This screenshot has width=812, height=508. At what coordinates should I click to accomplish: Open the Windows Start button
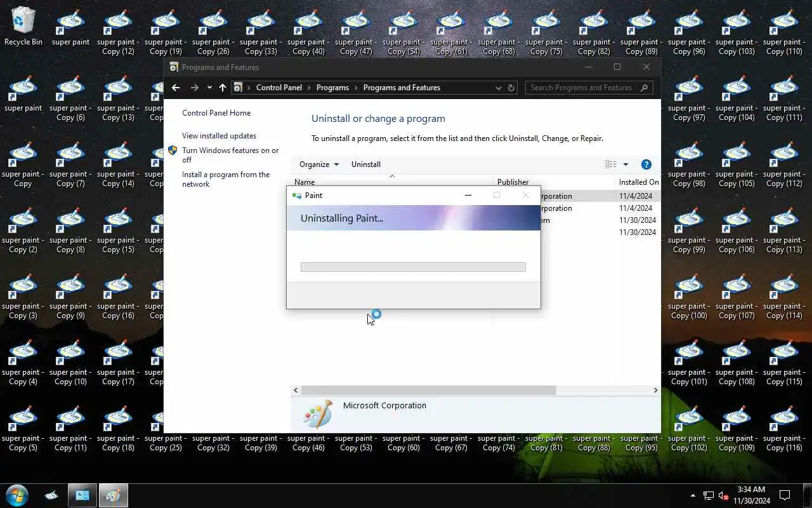pyautogui.click(x=17, y=495)
